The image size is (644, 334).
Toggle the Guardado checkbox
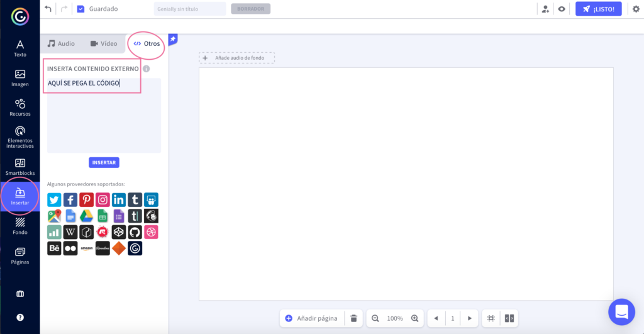pyautogui.click(x=80, y=9)
